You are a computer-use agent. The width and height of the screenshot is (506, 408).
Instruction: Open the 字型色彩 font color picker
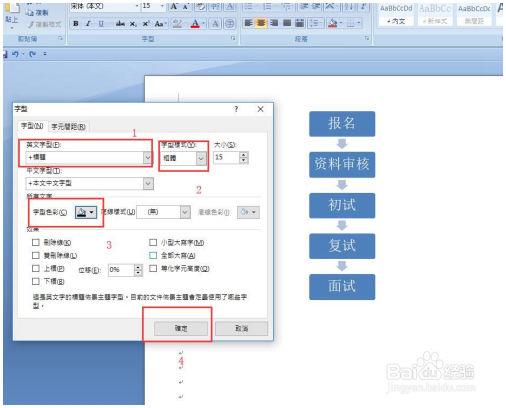(x=86, y=212)
